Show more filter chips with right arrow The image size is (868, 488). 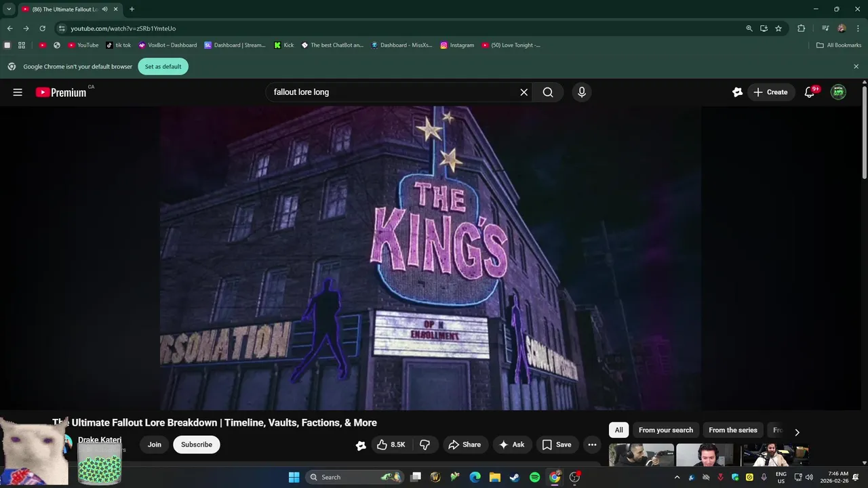[x=797, y=432]
